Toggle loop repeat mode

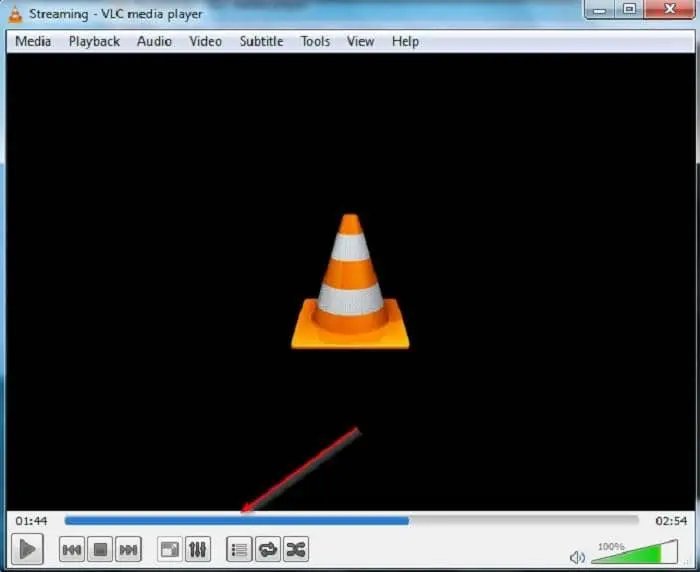268,549
